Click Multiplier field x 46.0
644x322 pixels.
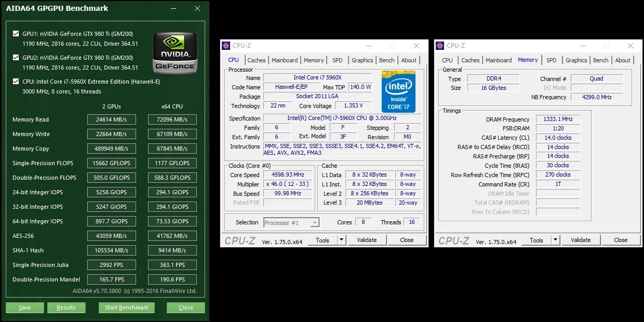click(x=288, y=184)
